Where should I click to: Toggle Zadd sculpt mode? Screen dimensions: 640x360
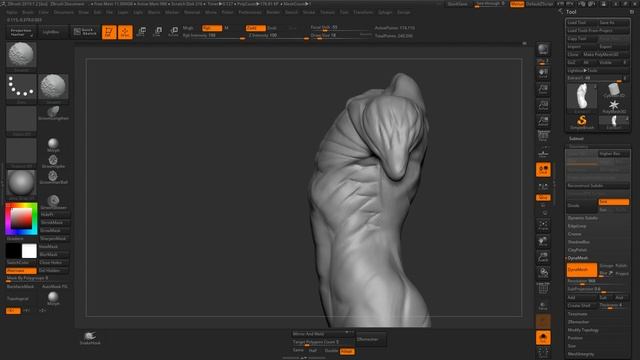click(x=256, y=28)
